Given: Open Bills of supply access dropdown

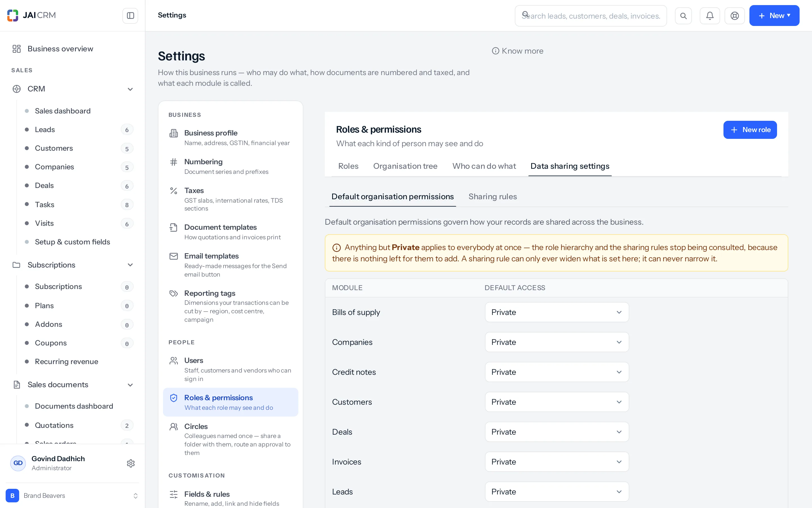Looking at the screenshot, I should [x=557, y=312].
